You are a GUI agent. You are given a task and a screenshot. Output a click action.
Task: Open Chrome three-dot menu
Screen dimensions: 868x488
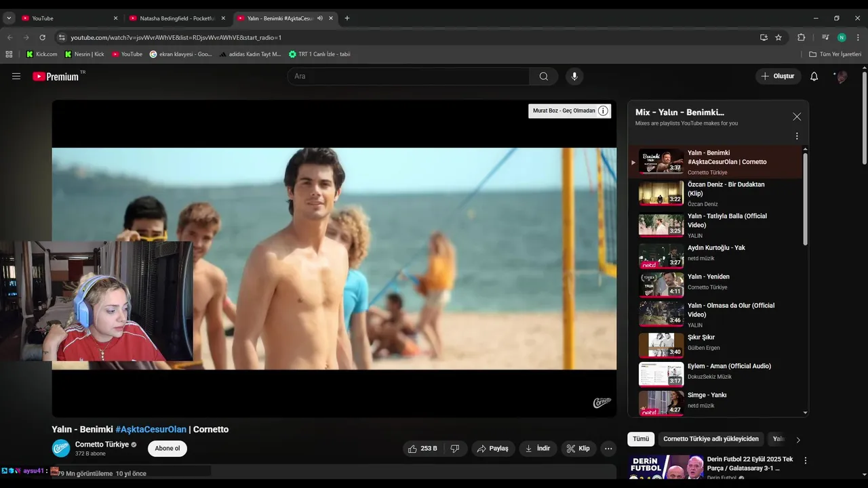tap(858, 37)
